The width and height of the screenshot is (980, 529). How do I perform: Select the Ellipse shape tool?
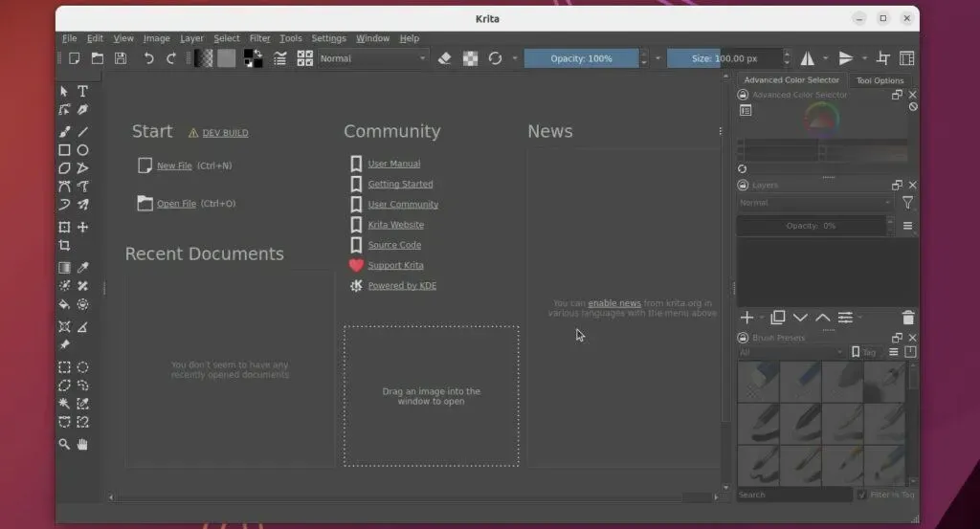(x=82, y=150)
